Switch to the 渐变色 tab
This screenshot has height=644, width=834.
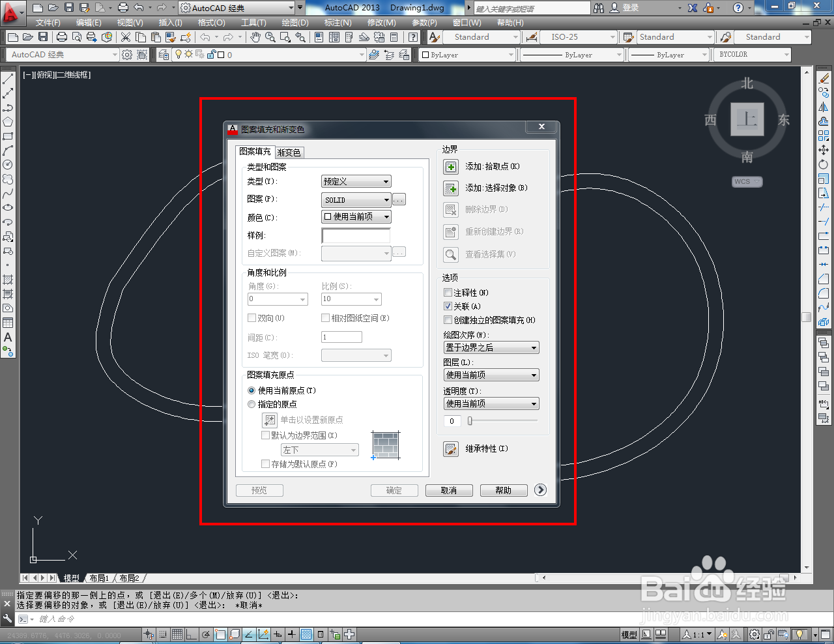coord(289,152)
